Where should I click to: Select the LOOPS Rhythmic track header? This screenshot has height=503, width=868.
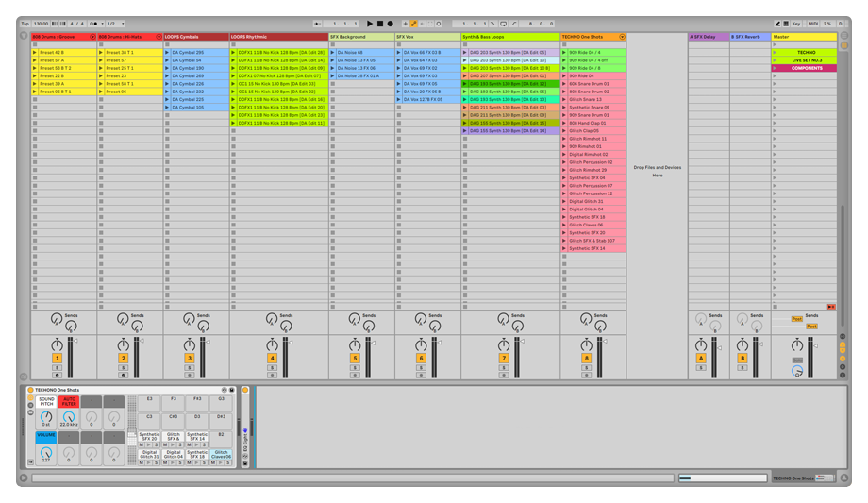(x=279, y=37)
